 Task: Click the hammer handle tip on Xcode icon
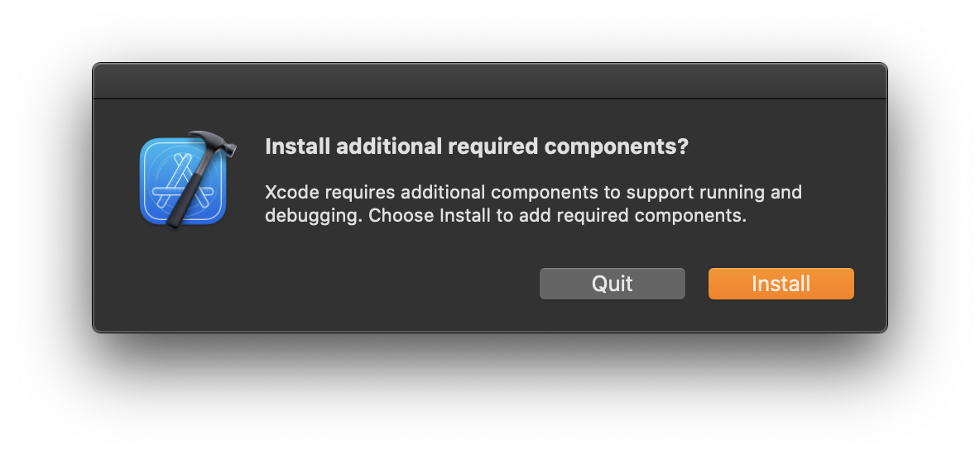pos(174,222)
